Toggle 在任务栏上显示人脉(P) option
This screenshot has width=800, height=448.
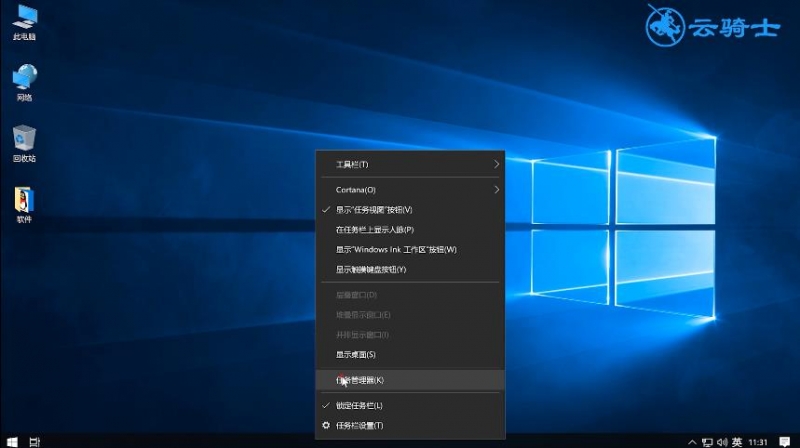point(410,230)
